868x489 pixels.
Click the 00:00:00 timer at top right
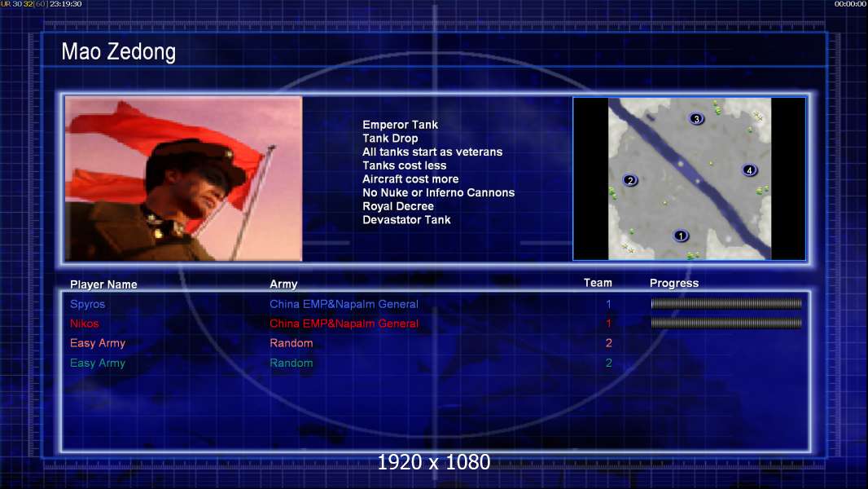click(850, 4)
